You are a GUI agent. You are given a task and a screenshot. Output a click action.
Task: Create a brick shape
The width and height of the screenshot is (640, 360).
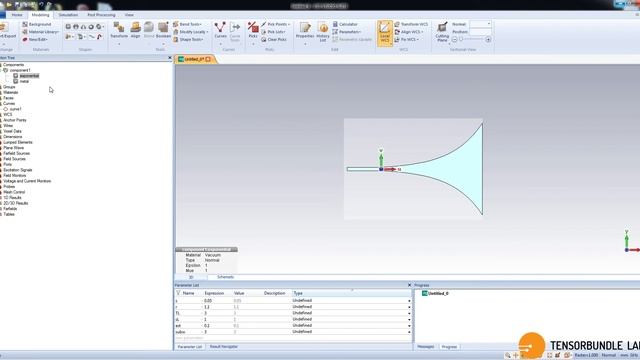point(68,27)
